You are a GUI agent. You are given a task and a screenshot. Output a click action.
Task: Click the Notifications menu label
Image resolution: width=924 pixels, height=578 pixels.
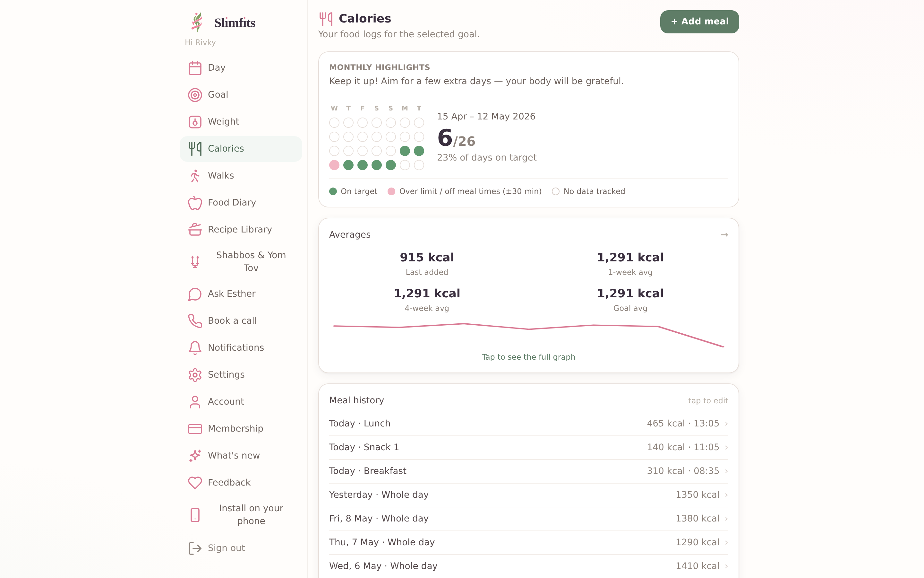(236, 347)
